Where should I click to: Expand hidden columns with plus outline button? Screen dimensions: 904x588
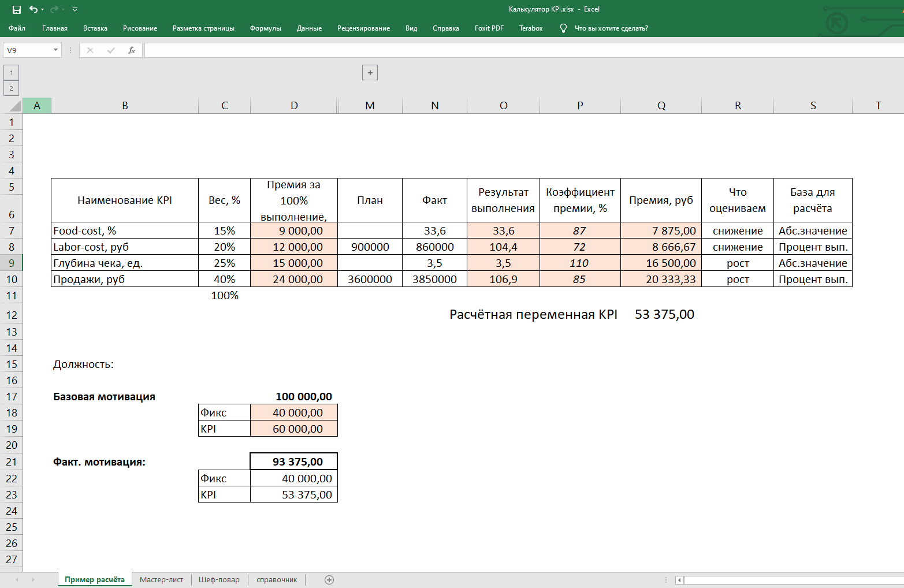(x=370, y=73)
